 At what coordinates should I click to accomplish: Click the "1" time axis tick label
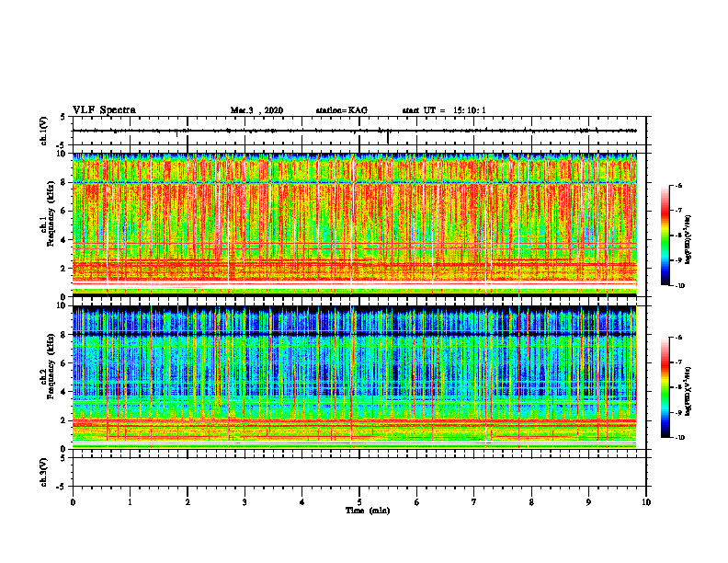tap(130, 501)
